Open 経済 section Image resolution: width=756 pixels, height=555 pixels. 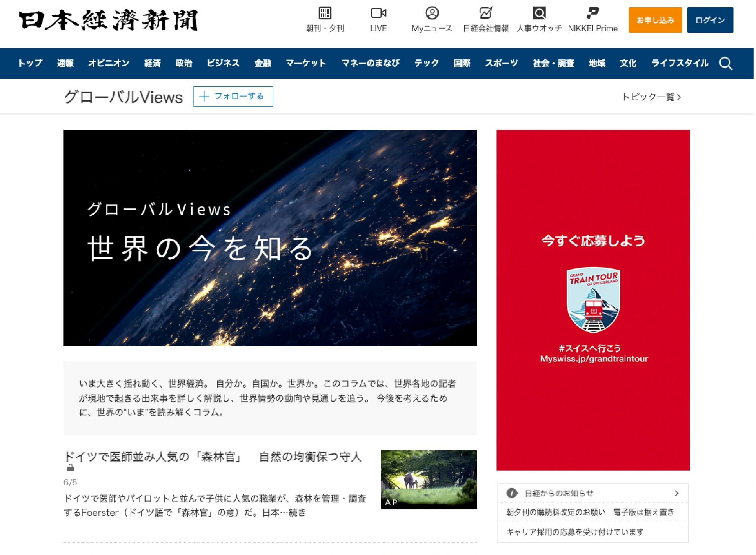click(x=152, y=63)
